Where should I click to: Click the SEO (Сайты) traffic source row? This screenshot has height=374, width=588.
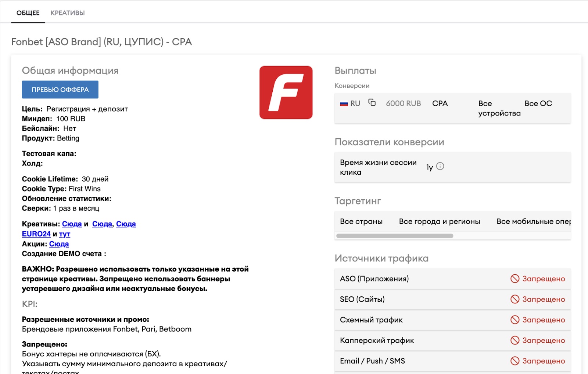pos(453,299)
